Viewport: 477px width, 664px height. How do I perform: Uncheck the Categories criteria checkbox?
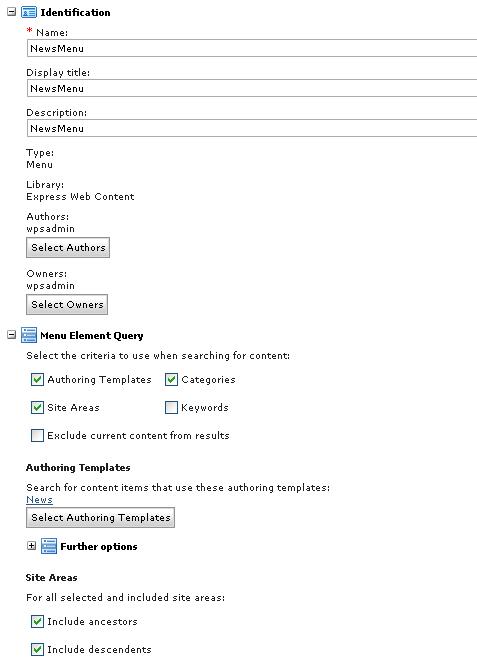171,379
